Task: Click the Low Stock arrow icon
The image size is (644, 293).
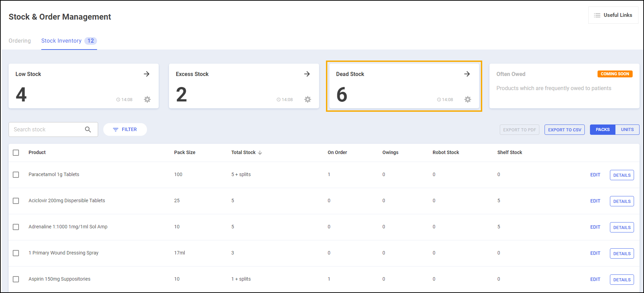Action: [x=147, y=74]
